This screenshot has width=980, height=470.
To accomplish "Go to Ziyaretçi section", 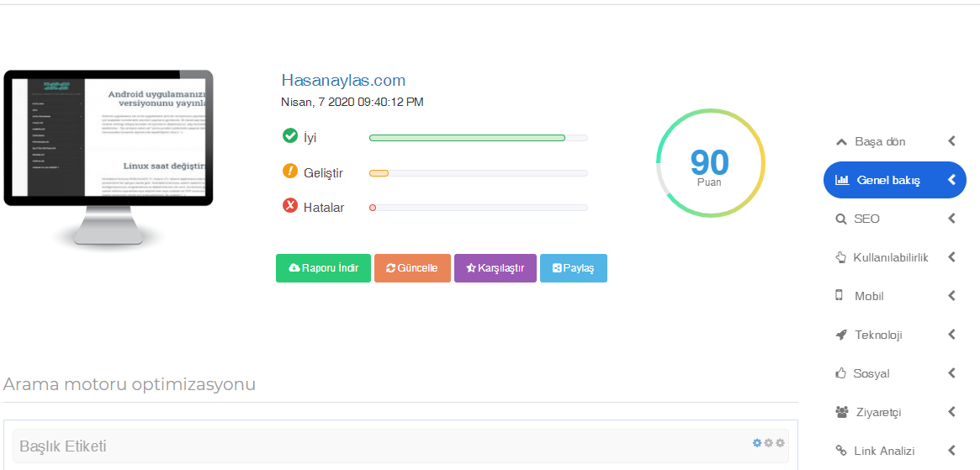I will (895, 413).
